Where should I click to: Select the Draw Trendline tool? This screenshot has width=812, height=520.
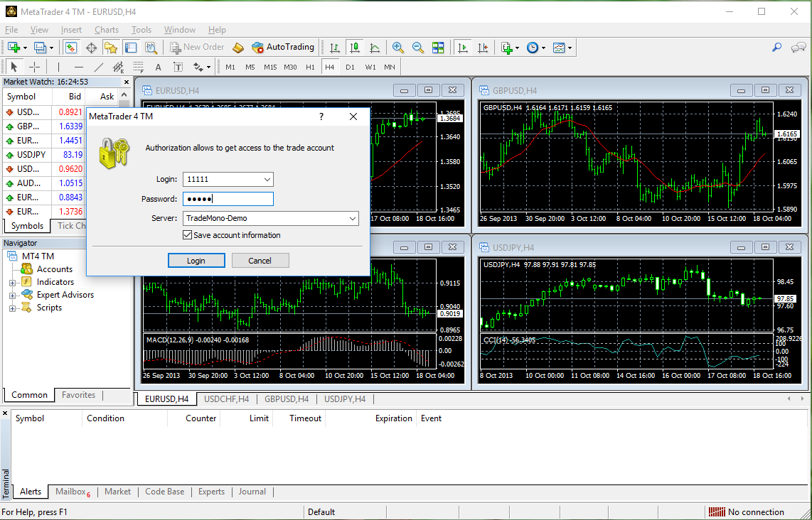click(x=99, y=67)
